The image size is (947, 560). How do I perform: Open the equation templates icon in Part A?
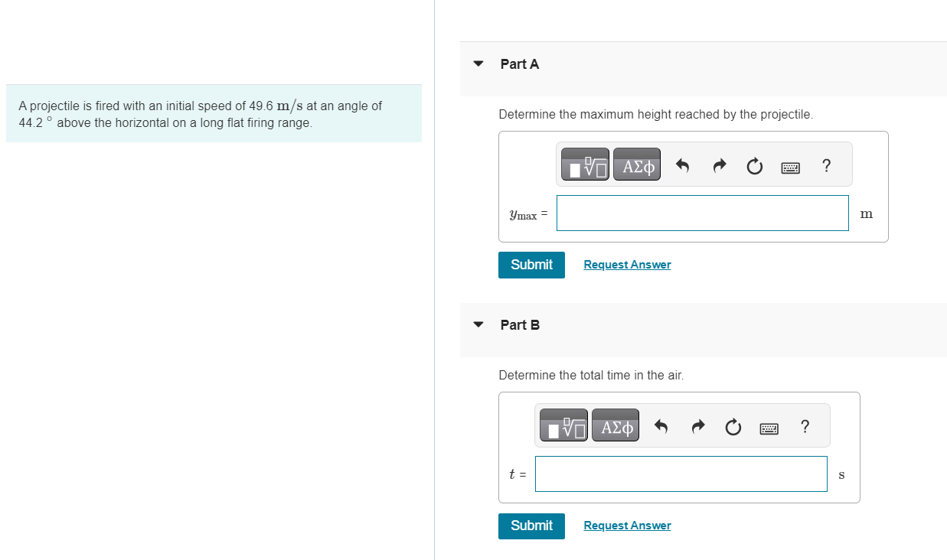(x=584, y=164)
